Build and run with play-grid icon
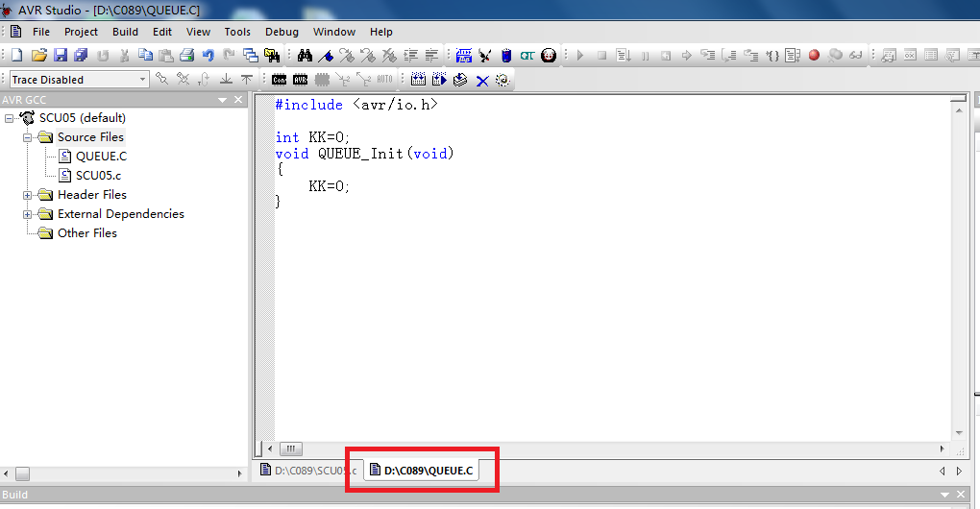The width and height of the screenshot is (980, 509). pyautogui.click(x=439, y=80)
